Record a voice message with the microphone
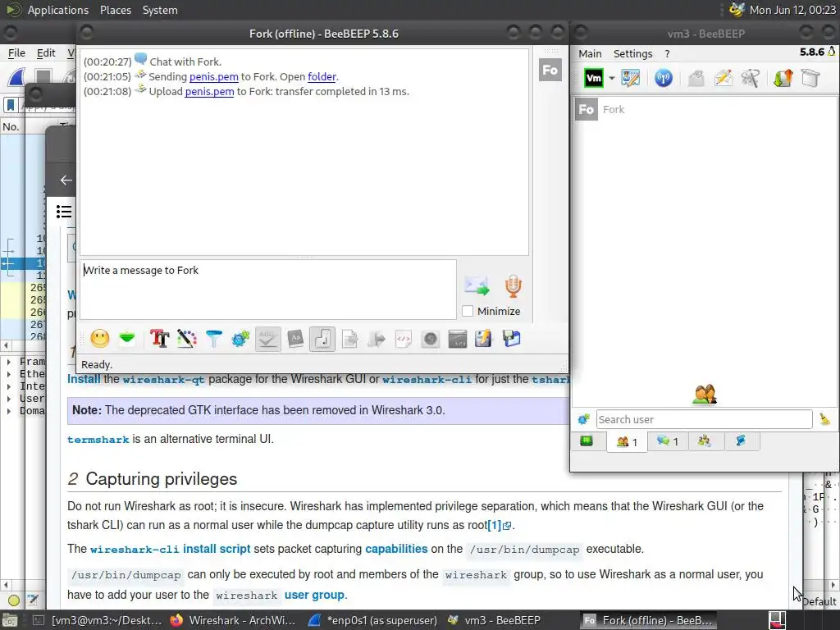840x630 pixels. (513, 285)
